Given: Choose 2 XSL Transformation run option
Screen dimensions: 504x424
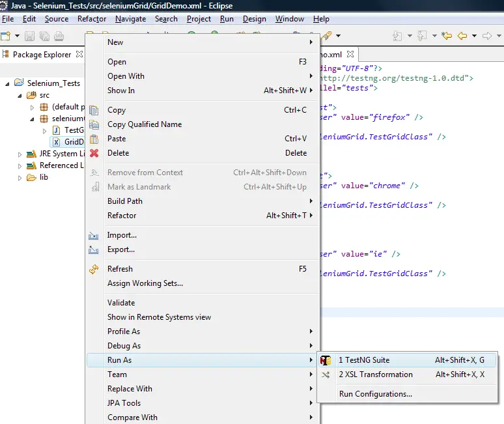Looking at the screenshot, I should 375,375.
